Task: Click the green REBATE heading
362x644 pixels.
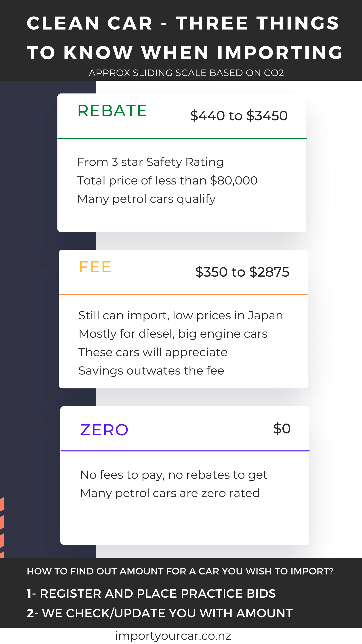Action: [112, 110]
